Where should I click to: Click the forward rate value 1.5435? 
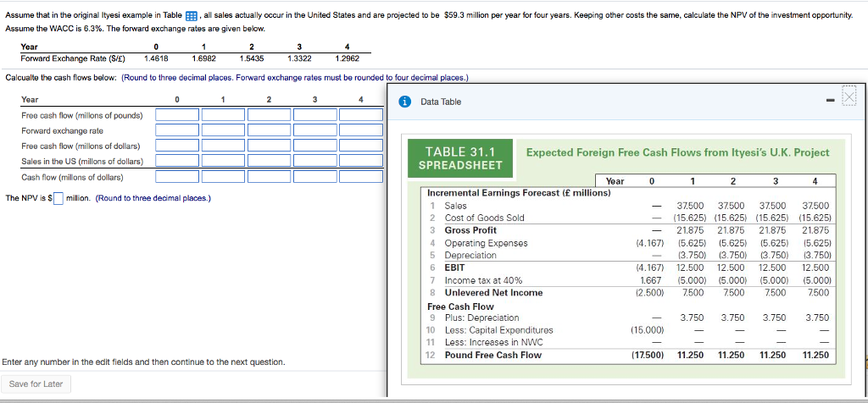coord(251,57)
